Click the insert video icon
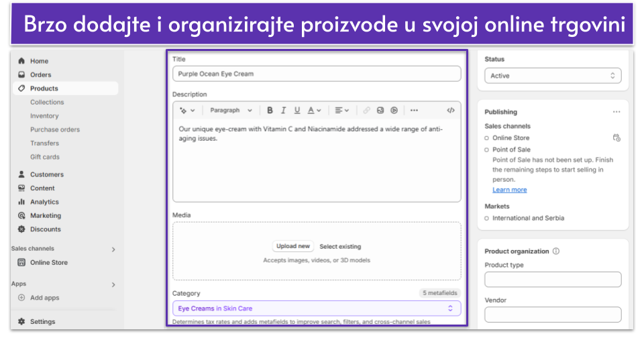This screenshot has height=338, width=644. [394, 110]
